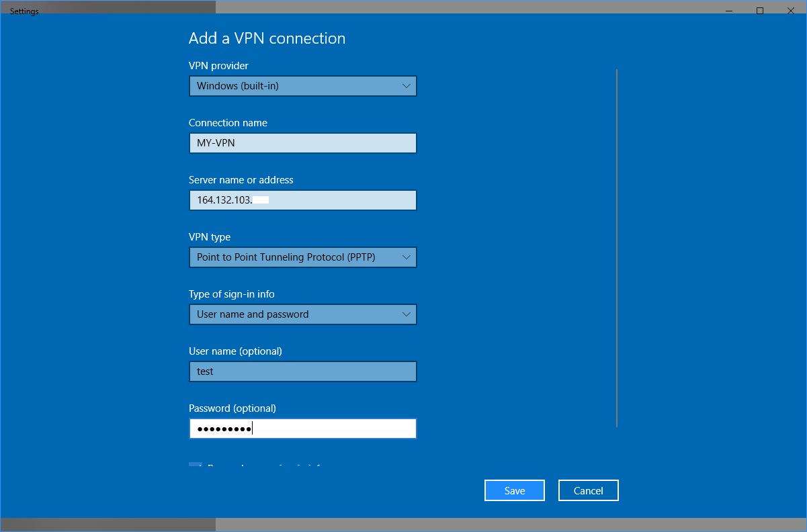
Task: Expand the VPN type dropdown showing PPTP
Action: [303, 257]
